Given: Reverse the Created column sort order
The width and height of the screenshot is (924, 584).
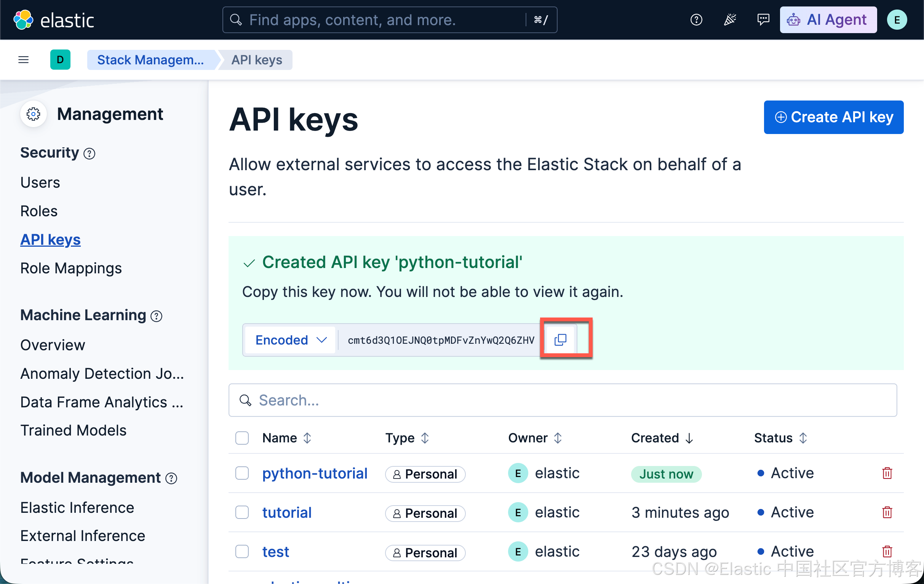Looking at the screenshot, I should coord(662,438).
